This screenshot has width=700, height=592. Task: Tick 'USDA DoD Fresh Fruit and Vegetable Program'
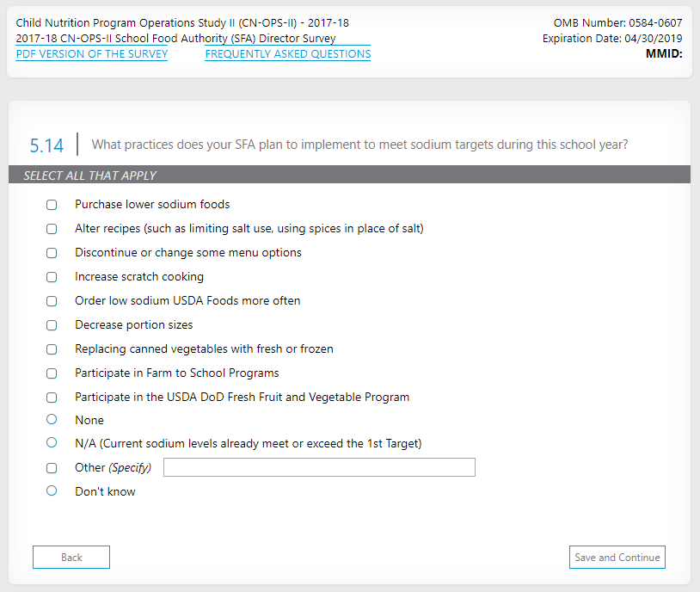tap(52, 398)
